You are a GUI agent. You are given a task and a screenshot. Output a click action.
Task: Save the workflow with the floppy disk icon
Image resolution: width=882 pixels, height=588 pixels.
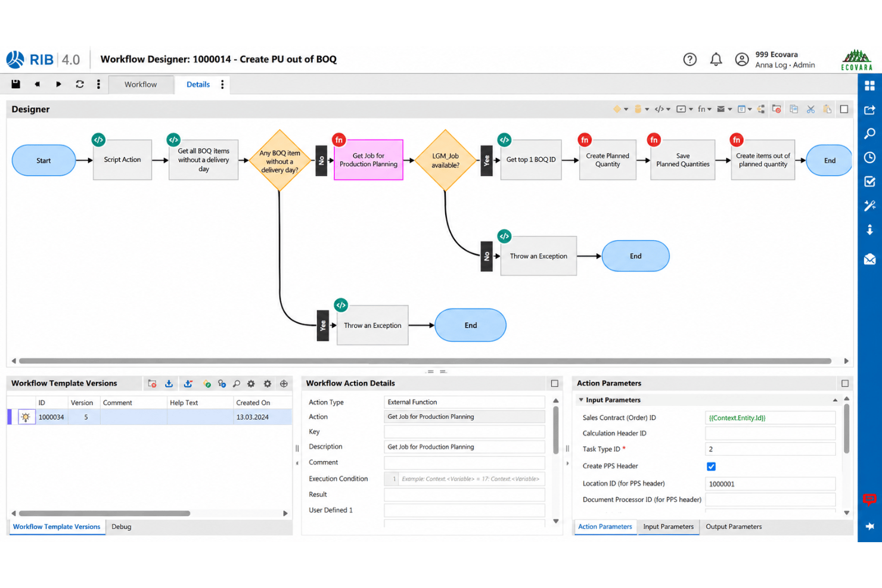[x=15, y=84]
